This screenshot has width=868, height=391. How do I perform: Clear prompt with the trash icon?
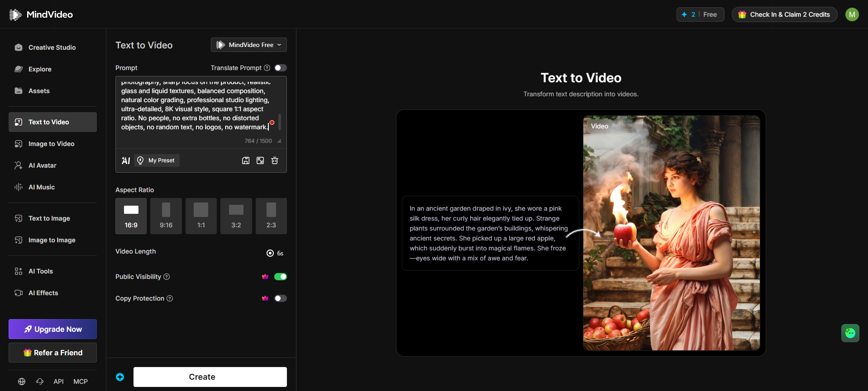(275, 160)
